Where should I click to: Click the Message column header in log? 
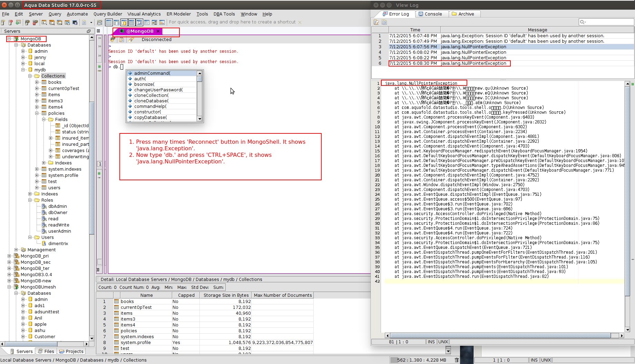(537, 30)
